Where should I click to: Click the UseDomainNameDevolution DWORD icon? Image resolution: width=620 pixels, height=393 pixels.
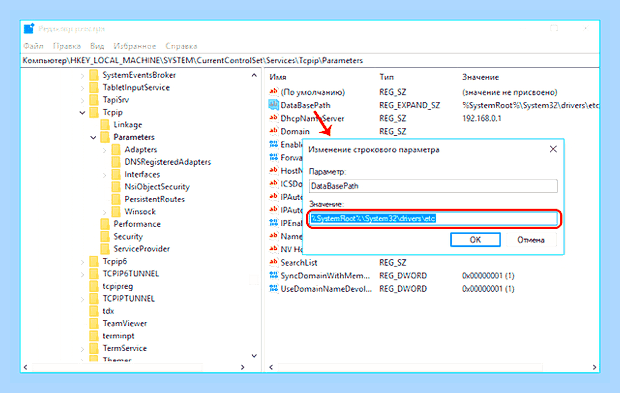coord(273,288)
